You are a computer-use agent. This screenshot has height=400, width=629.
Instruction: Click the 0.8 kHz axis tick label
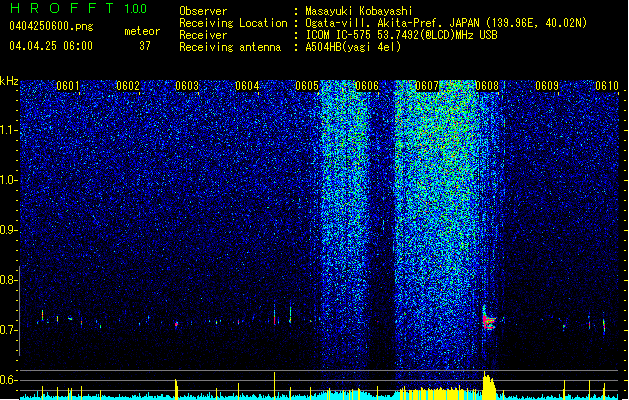pyautogui.click(x=8, y=280)
